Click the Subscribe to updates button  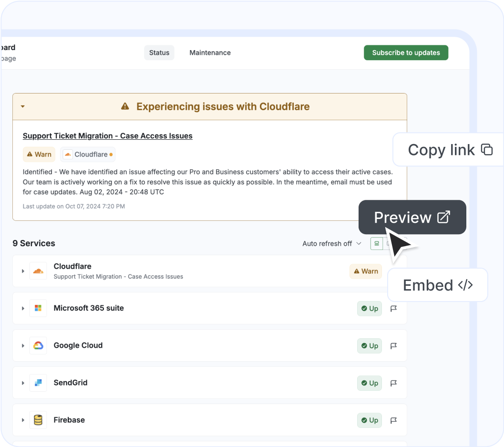tap(406, 52)
